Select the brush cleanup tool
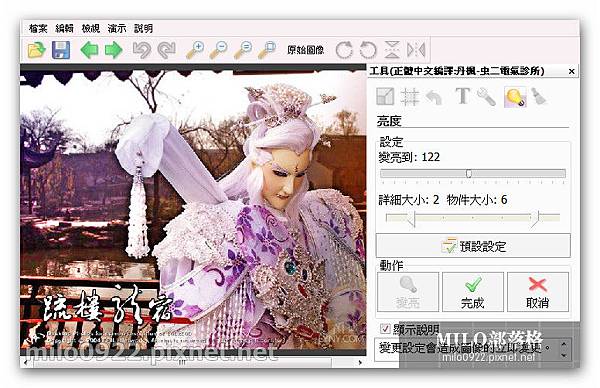The width and height of the screenshot is (600, 388). [539, 96]
